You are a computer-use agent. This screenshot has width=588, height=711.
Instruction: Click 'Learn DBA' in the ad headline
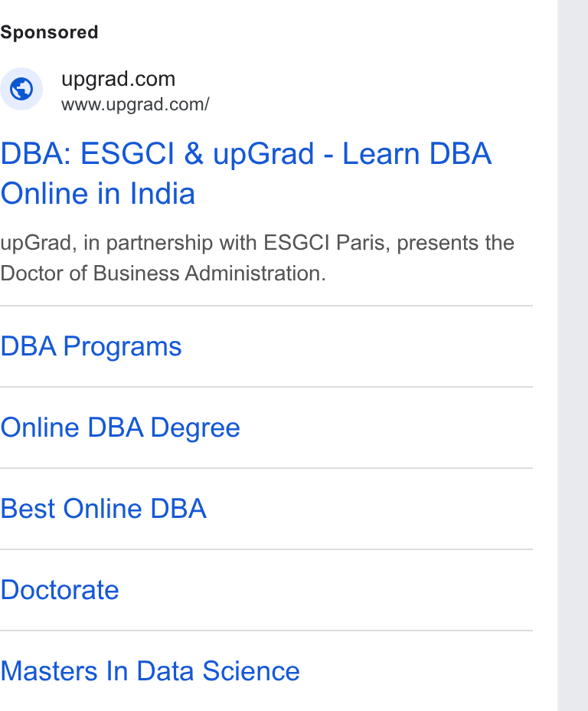416,153
